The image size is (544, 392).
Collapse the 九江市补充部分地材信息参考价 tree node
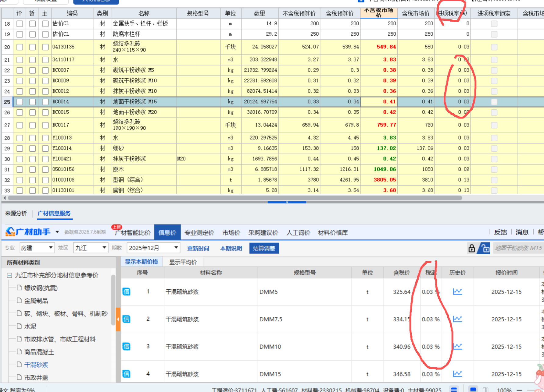(9, 275)
